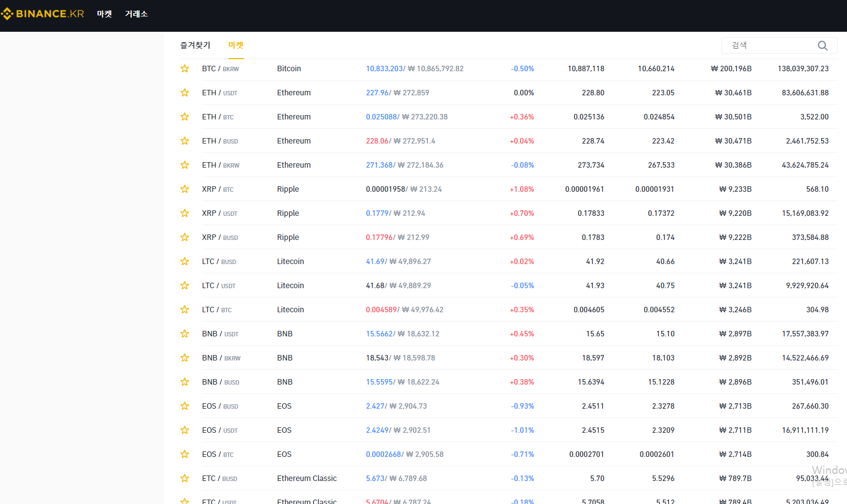The width and height of the screenshot is (847, 504).
Task: Toggle favorite star for ETH / BTC
Action: [185, 117]
